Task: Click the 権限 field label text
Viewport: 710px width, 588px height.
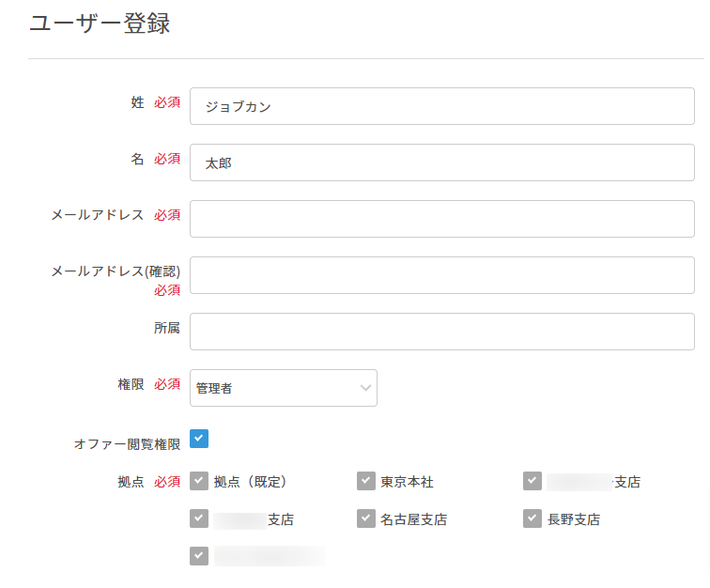Action: point(131,384)
